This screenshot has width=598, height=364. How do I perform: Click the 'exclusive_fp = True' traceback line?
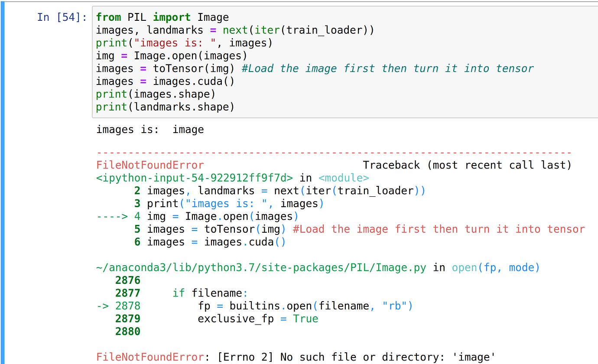pos(258,318)
